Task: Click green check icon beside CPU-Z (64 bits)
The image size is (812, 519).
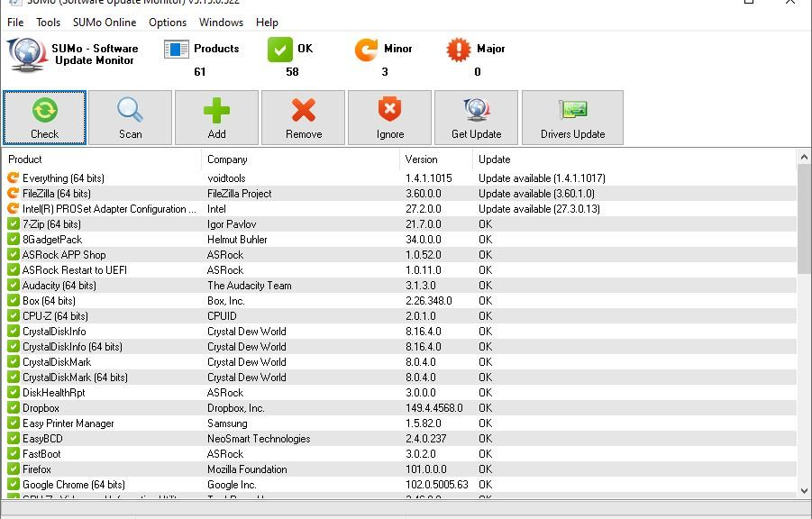Action: click(13, 316)
